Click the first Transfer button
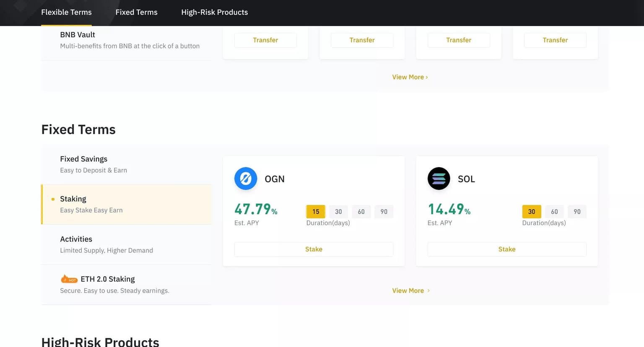 click(x=265, y=40)
